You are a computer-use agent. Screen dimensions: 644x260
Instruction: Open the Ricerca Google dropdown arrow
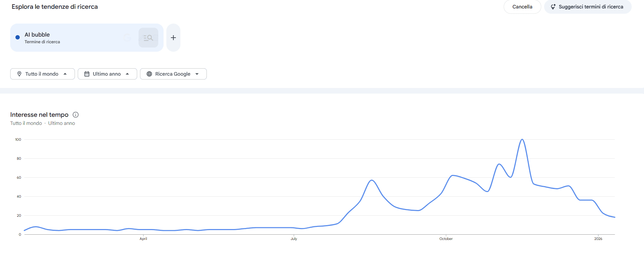(197, 74)
